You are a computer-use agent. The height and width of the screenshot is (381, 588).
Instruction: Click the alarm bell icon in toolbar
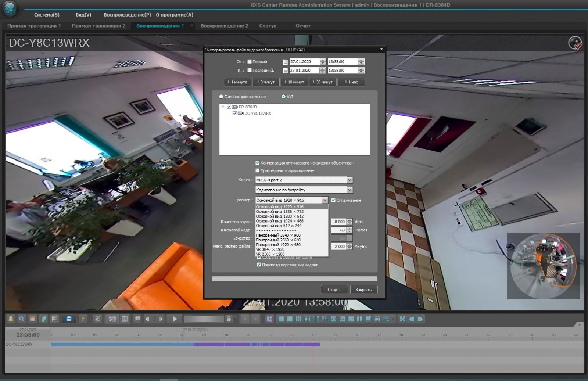coord(11,319)
